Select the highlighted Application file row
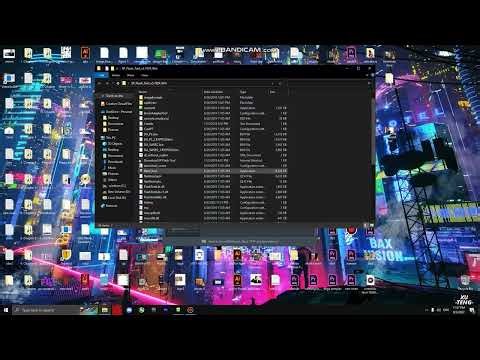Image resolution: width=480 pixels, height=360 pixels. click(213, 171)
